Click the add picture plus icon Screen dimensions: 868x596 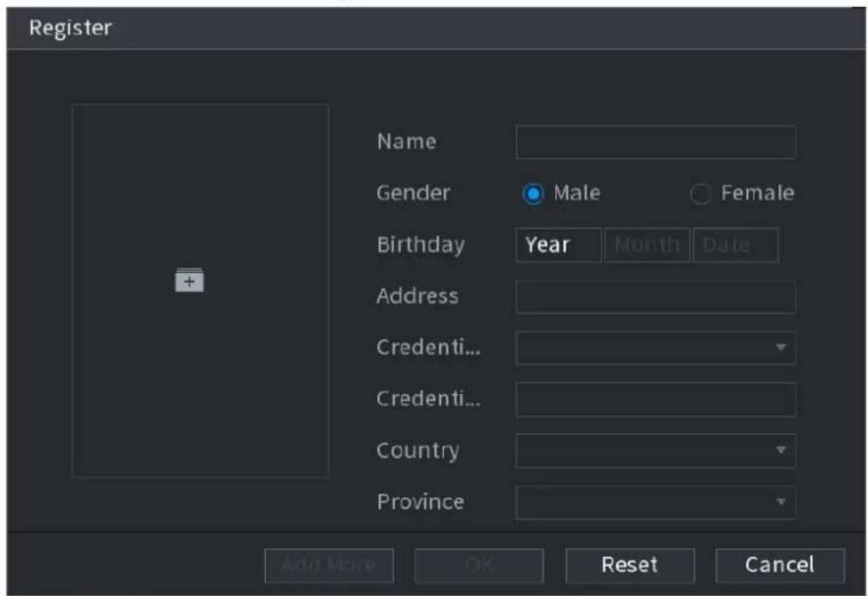click(x=189, y=280)
